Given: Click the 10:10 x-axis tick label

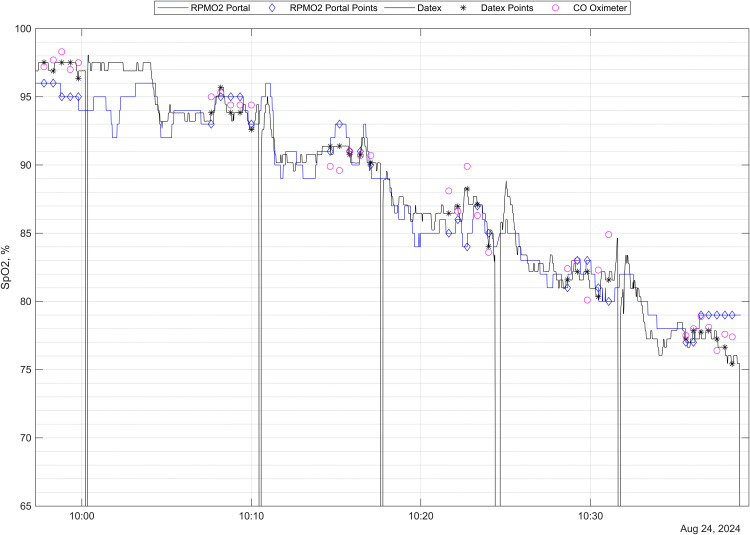Looking at the screenshot, I should (x=251, y=517).
